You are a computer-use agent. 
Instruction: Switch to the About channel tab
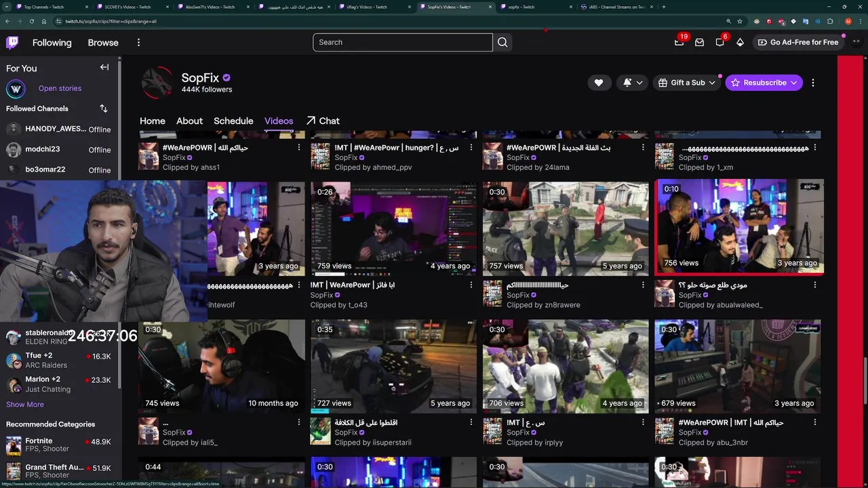pyautogui.click(x=189, y=121)
